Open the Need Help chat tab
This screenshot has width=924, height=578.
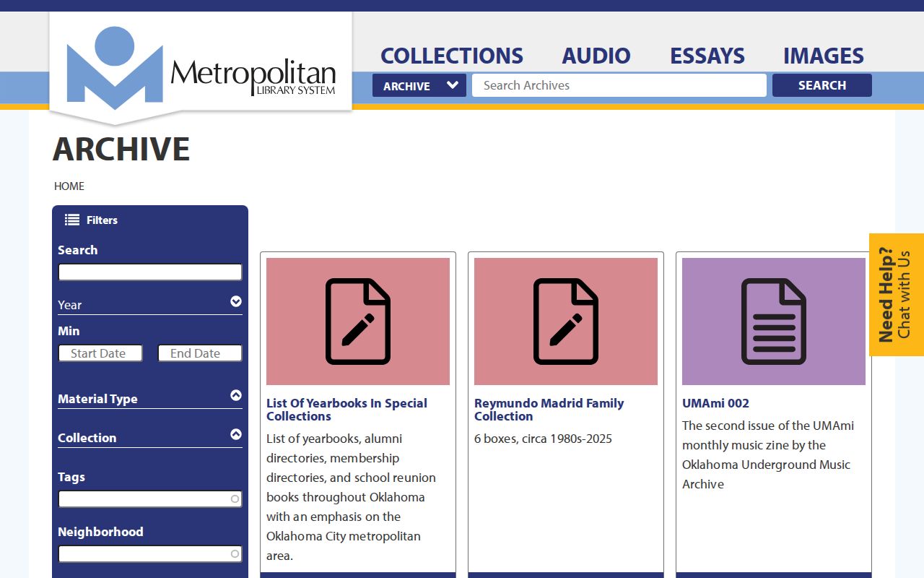(x=897, y=295)
